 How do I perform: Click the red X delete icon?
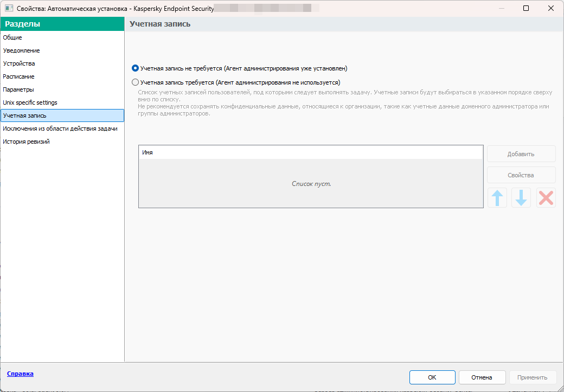pos(546,198)
